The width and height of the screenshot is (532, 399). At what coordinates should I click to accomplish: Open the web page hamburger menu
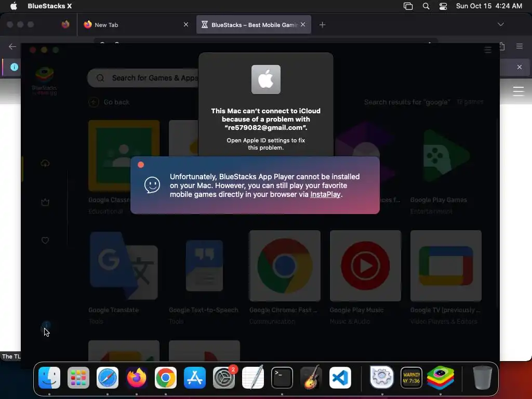pyautogui.click(x=518, y=91)
